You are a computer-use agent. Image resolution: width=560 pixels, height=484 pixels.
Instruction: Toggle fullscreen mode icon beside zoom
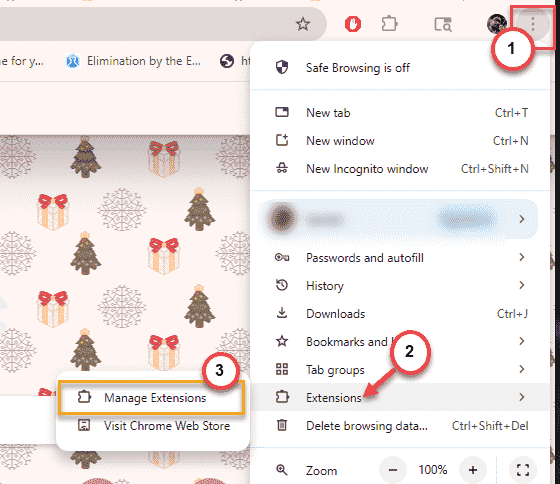coord(523,470)
